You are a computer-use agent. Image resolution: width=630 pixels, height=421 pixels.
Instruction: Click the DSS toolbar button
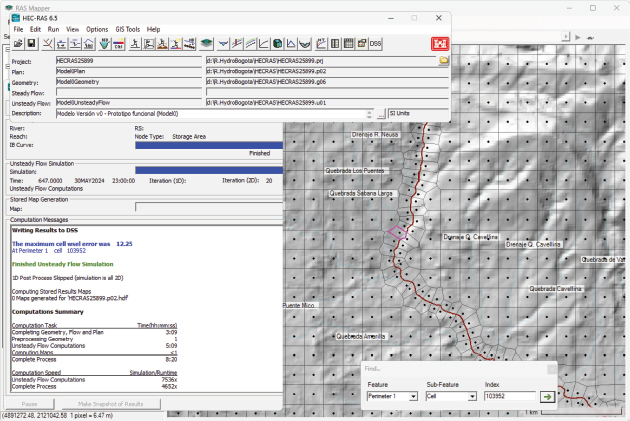click(x=376, y=44)
